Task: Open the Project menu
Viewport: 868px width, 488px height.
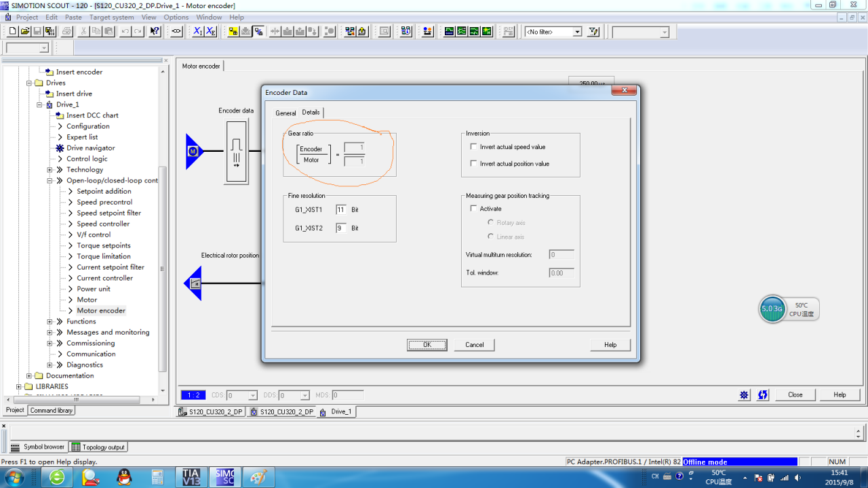Action: pyautogui.click(x=27, y=17)
